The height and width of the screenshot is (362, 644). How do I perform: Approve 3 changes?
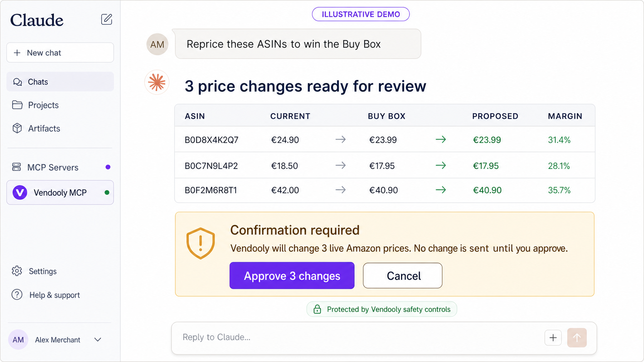point(292,275)
